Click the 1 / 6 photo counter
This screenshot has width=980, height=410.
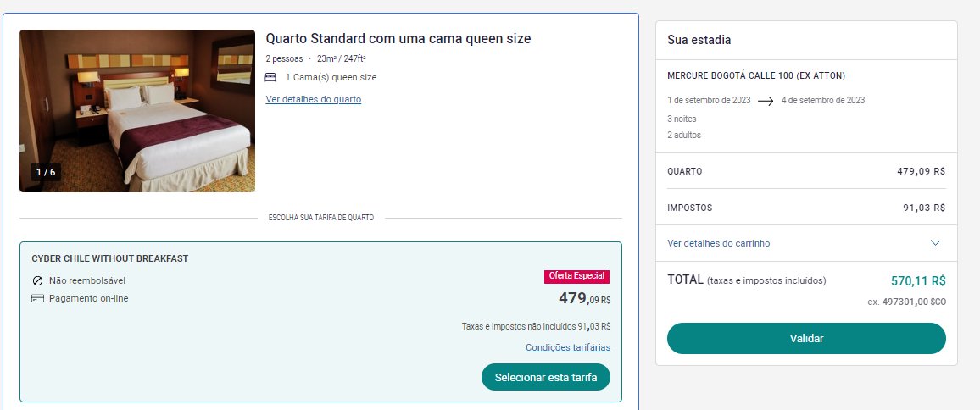tap(46, 172)
